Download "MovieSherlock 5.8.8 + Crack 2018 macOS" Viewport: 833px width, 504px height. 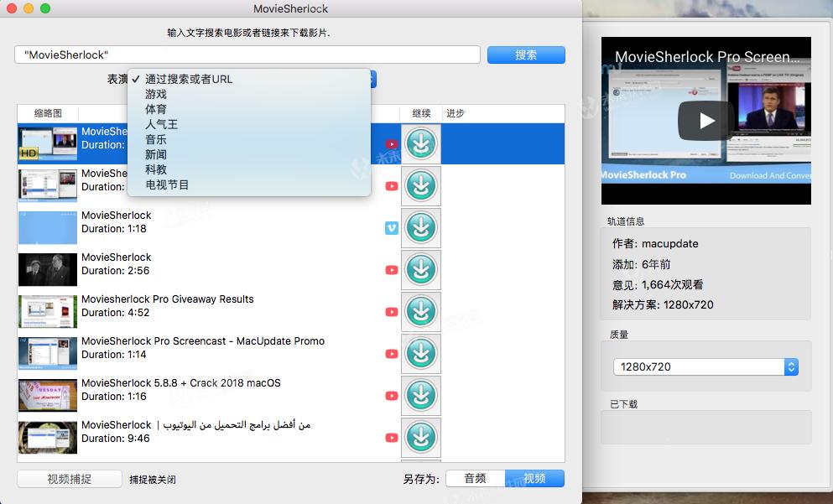click(420, 395)
